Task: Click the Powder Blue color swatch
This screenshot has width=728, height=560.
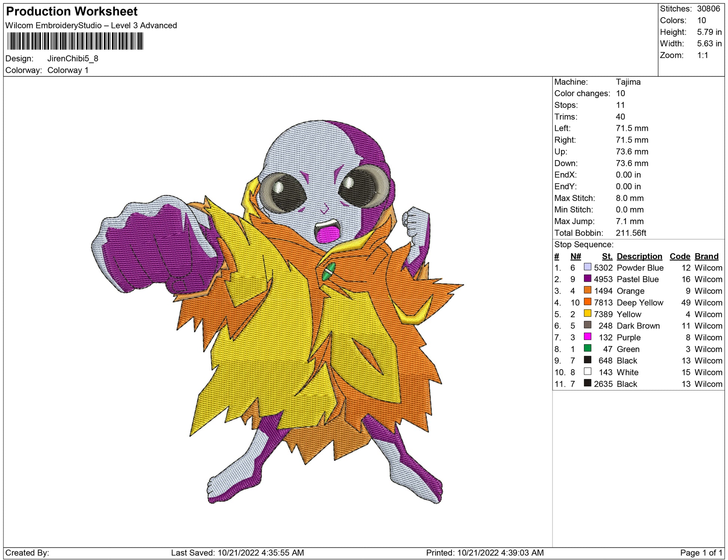Action: coord(587,267)
